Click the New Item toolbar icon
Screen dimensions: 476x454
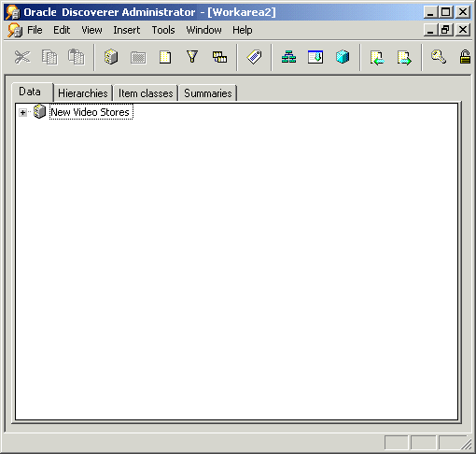pos(165,57)
